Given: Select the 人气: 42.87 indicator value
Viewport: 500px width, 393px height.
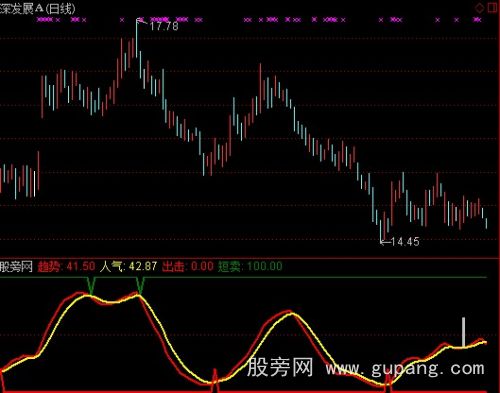Looking at the screenshot, I should pyautogui.click(x=128, y=266).
